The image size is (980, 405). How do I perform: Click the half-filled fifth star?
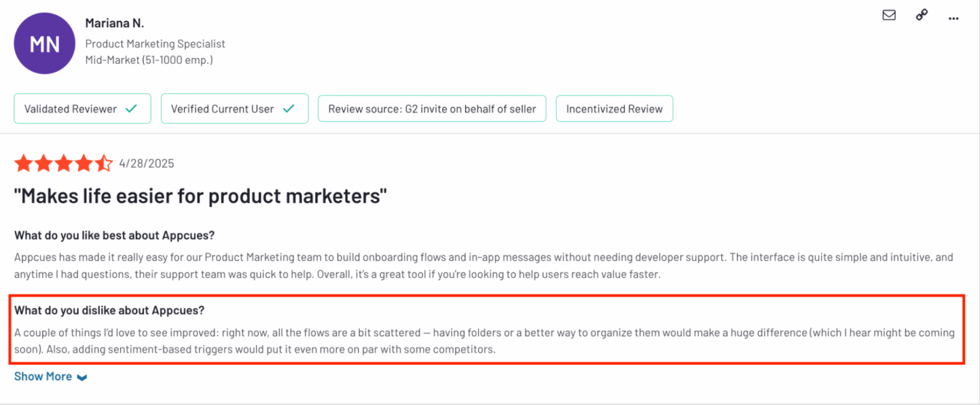104,164
